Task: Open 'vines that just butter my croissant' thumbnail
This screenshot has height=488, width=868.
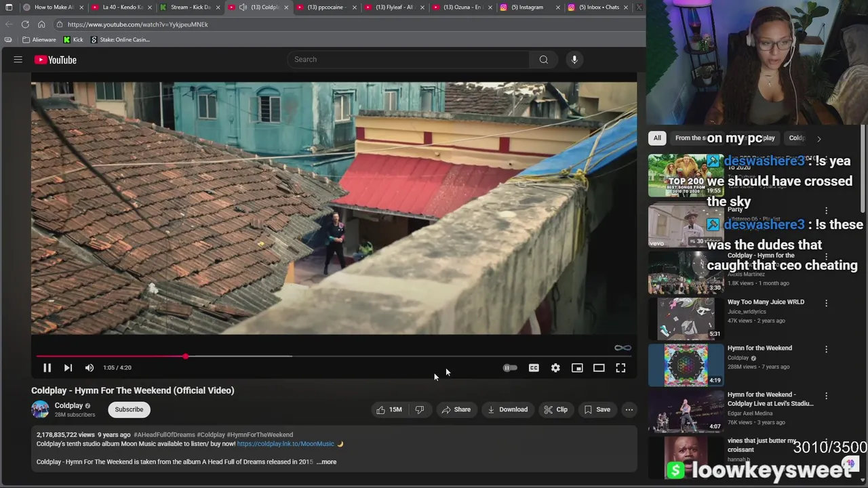Action: tap(686, 457)
